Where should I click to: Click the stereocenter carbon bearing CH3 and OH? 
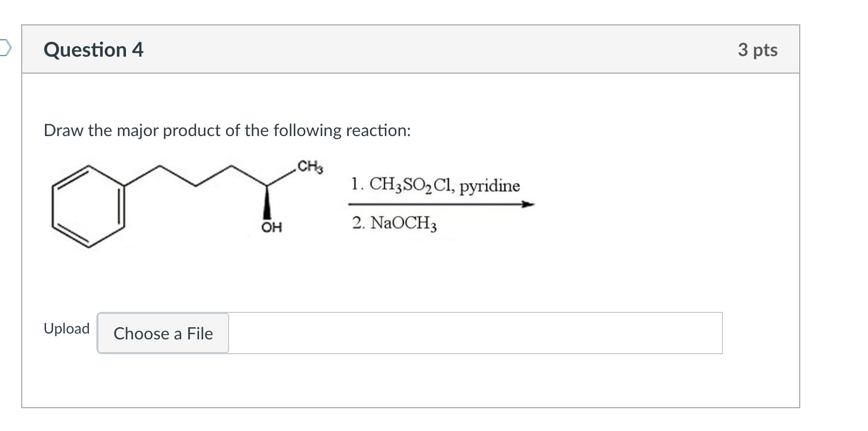pyautogui.click(x=267, y=186)
